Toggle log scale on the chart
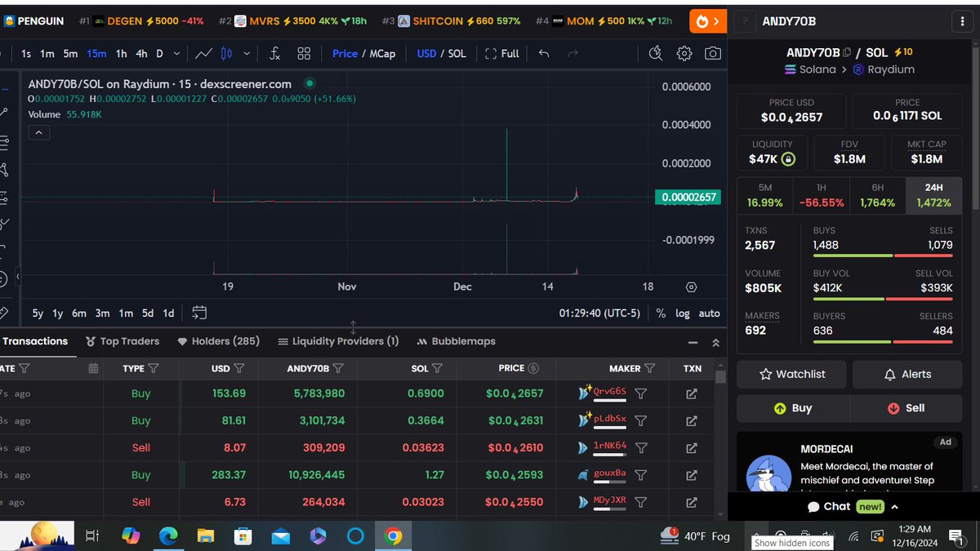The height and width of the screenshot is (551, 980). [x=683, y=313]
